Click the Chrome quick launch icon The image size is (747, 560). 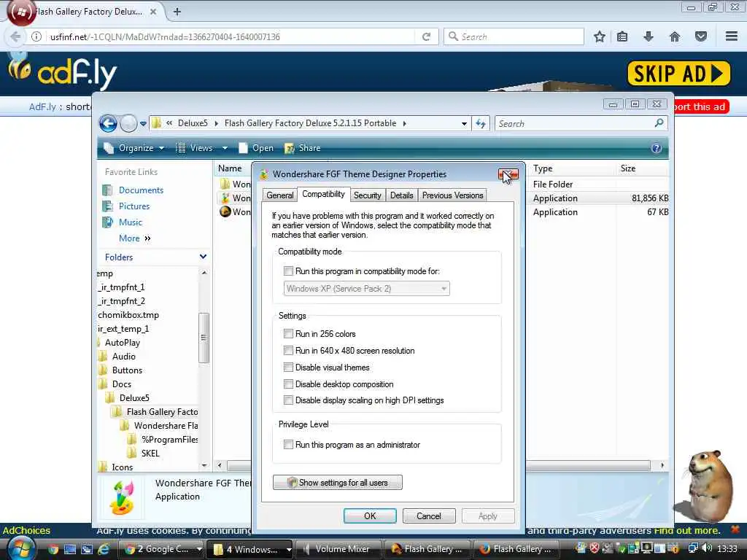[x=53, y=549]
